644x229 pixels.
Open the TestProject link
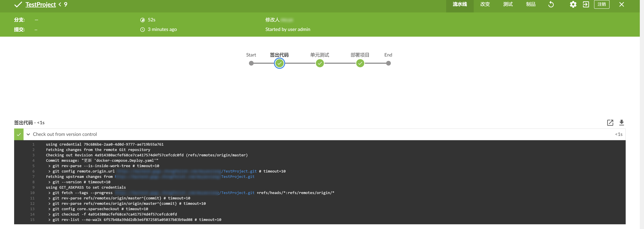pyautogui.click(x=41, y=5)
